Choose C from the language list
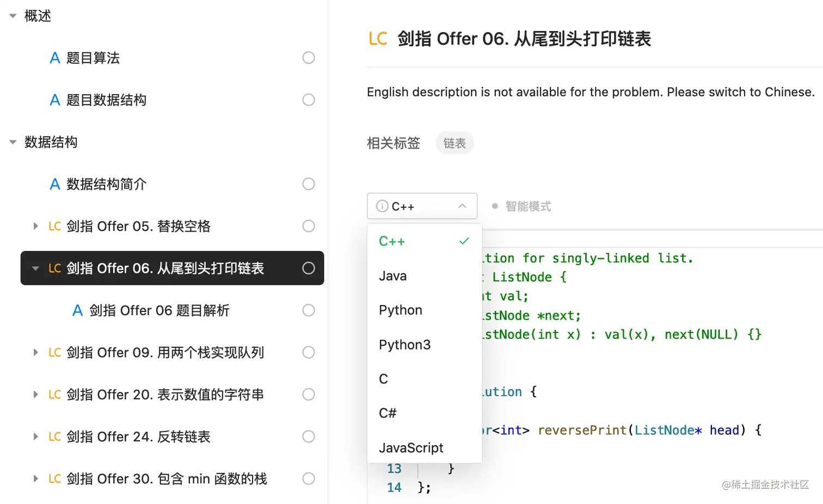 tap(425, 379)
